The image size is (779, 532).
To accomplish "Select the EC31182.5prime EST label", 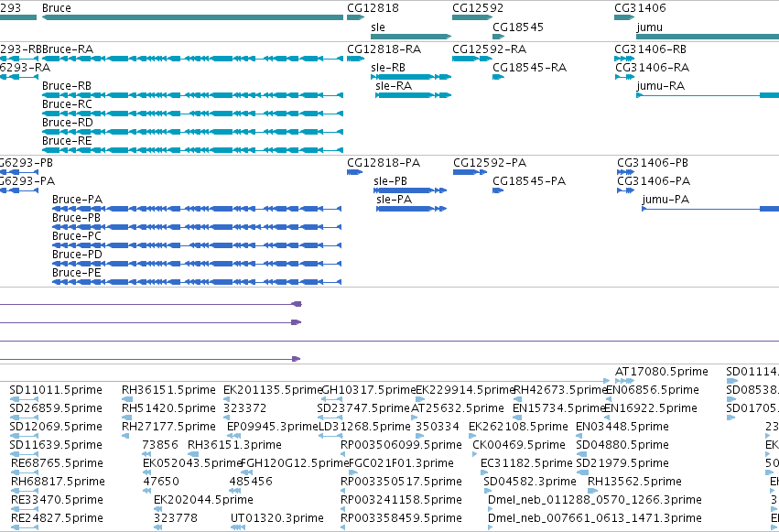I will 526,463.
